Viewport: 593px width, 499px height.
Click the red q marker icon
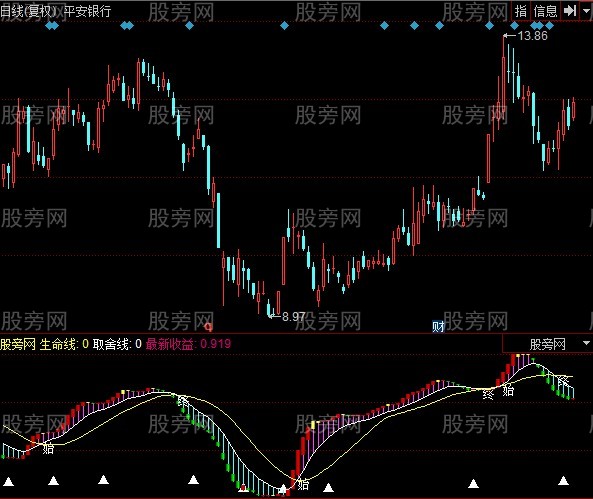[208, 326]
